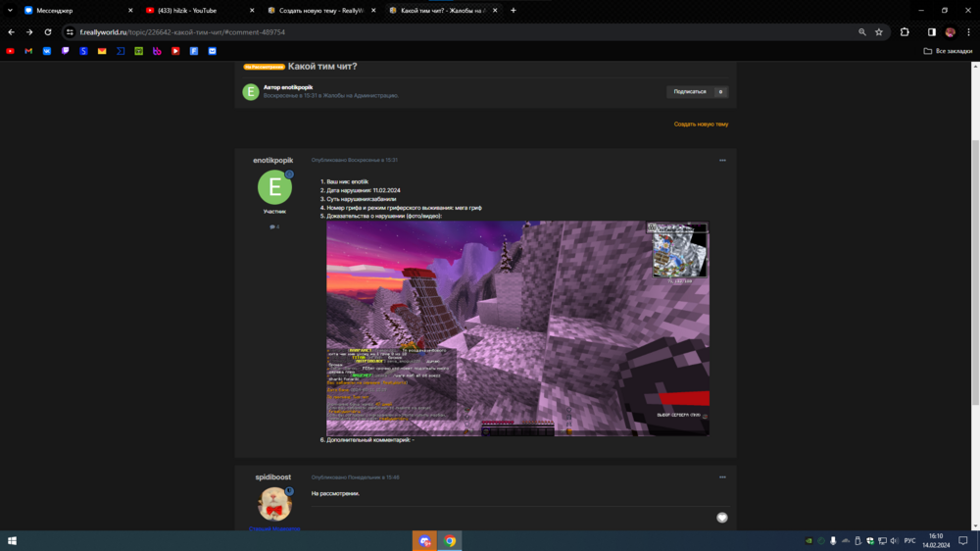Open the Chrome taskbar icon
The image size is (980, 551).
[x=450, y=541]
